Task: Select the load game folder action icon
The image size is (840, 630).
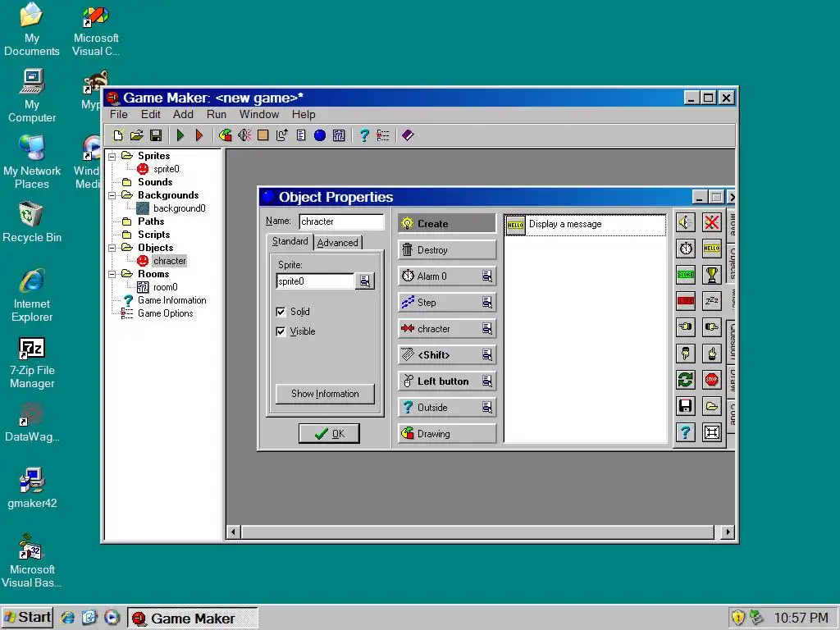Action: [711, 406]
